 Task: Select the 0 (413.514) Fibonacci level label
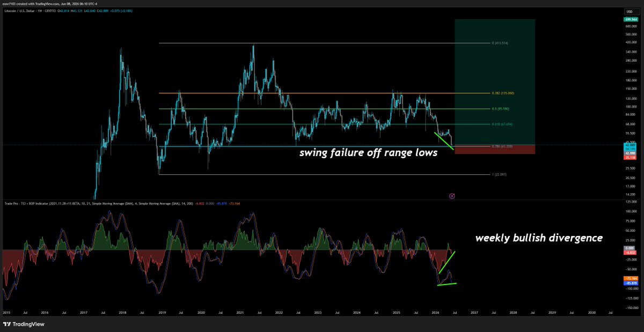coord(500,43)
